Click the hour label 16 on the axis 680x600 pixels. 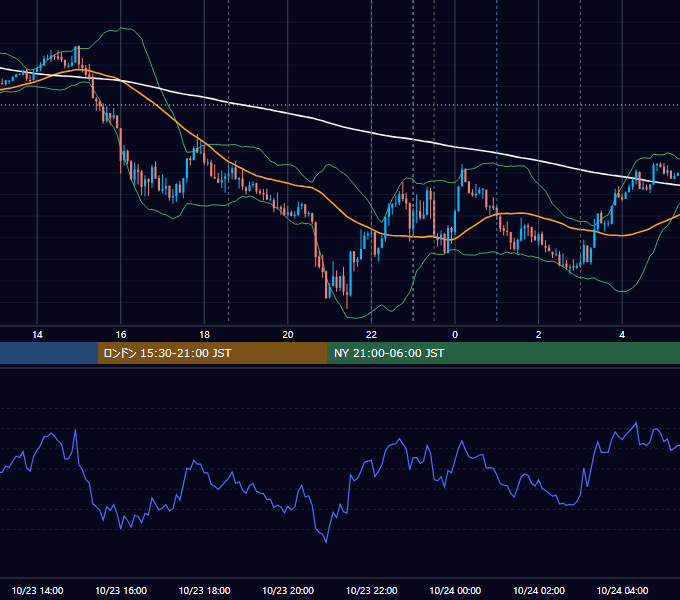[x=121, y=335]
